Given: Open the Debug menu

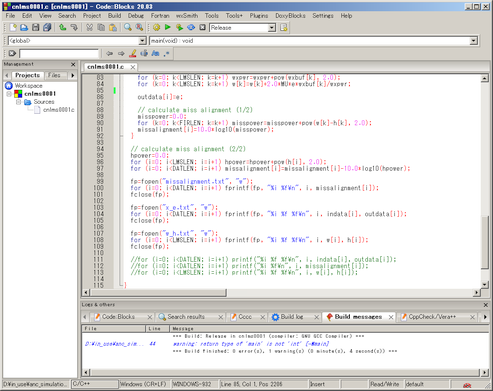Looking at the screenshot, I should 136,16.
